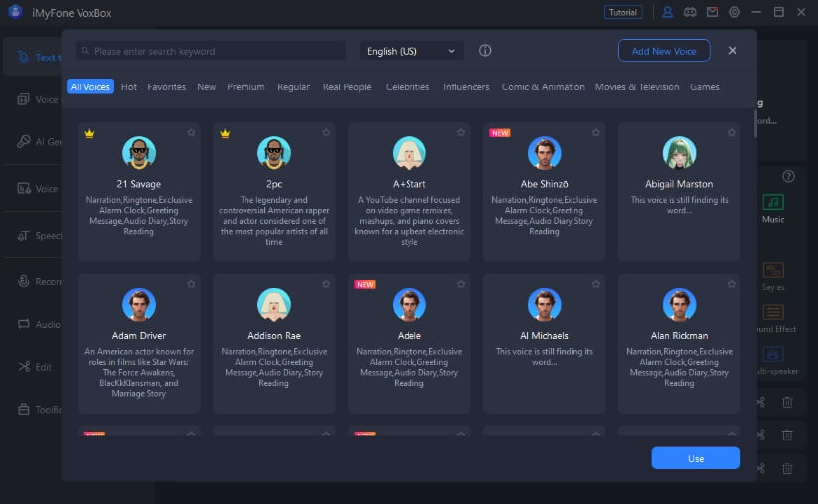Image resolution: width=818 pixels, height=504 pixels.
Task: Select the 21 Savage avatar thumbnail
Action: tap(139, 153)
